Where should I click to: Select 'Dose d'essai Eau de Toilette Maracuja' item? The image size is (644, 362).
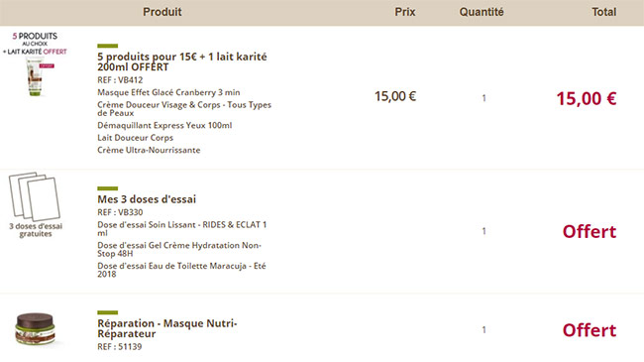[x=181, y=270]
